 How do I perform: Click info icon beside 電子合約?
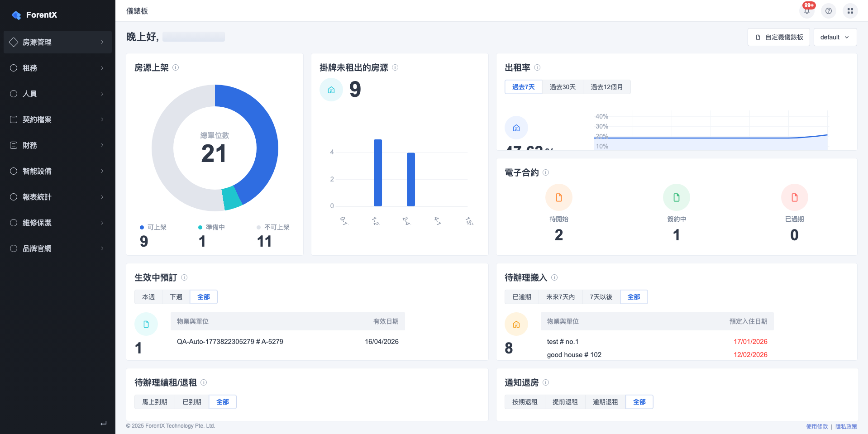click(x=546, y=172)
